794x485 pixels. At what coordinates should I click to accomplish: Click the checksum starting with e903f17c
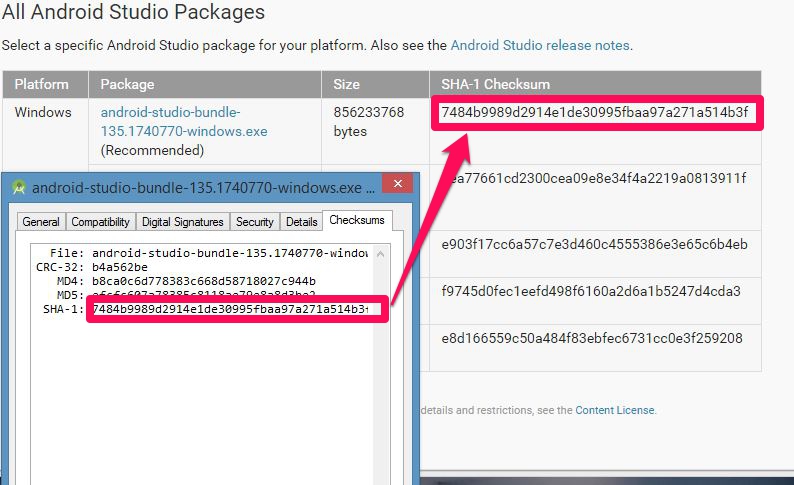coord(594,245)
